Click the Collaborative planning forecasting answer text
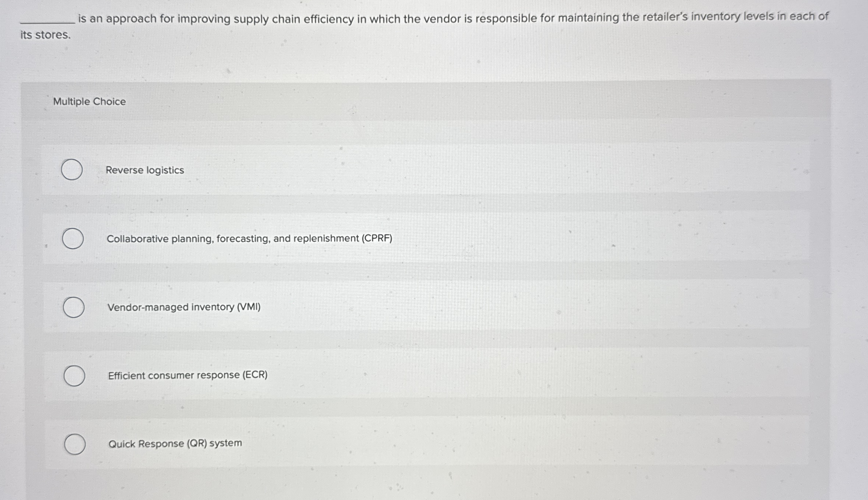Screen dimensions: 868x500 (x=250, y=239)
